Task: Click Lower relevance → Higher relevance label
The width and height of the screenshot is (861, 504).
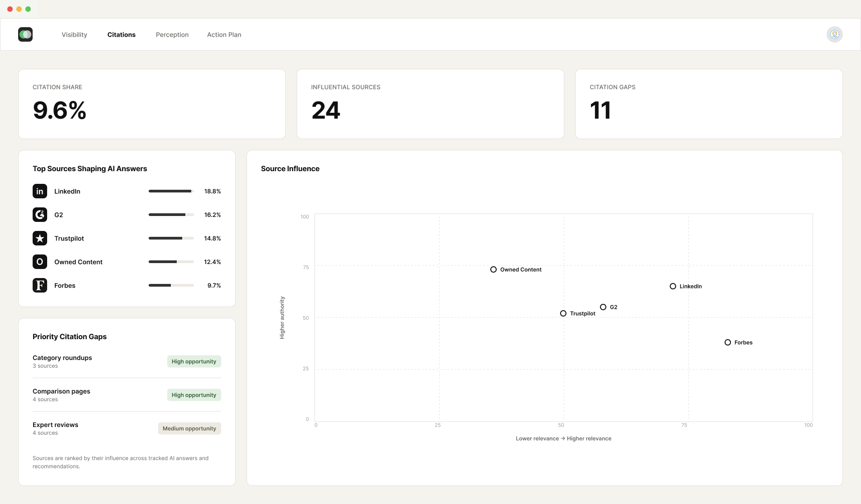Action: click(563, 438)
